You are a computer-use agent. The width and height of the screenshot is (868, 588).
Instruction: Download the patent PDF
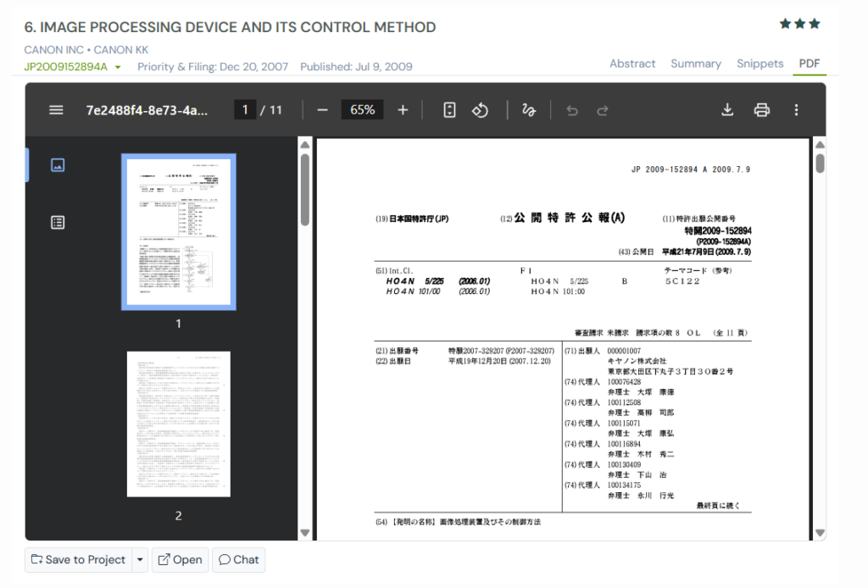pos(727,109)
